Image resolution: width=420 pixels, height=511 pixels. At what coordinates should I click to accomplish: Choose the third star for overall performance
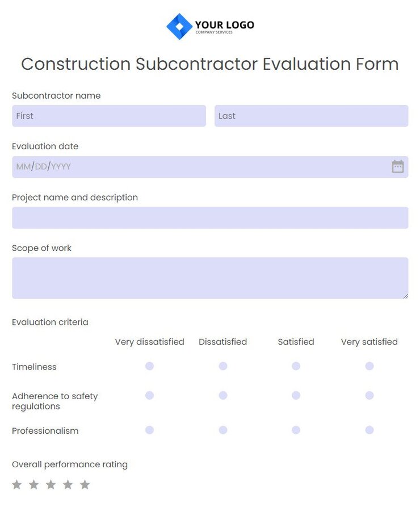coord(51,484)
